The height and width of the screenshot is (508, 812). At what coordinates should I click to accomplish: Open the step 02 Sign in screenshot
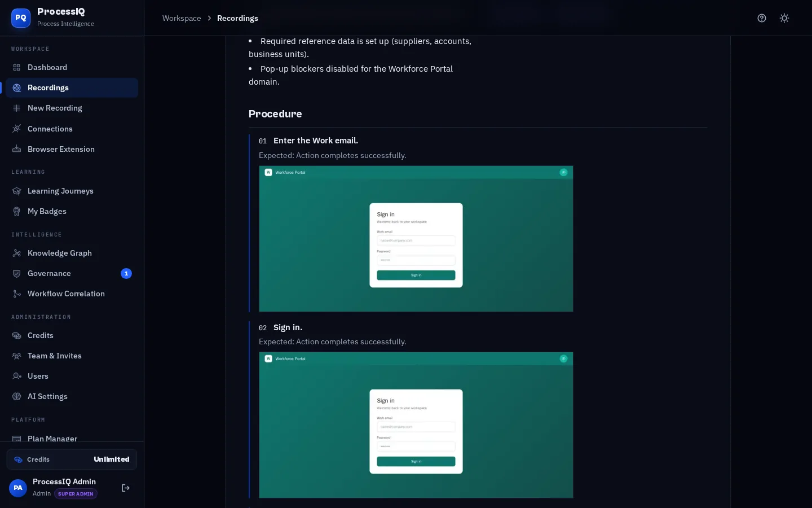(x=416, y=425)
